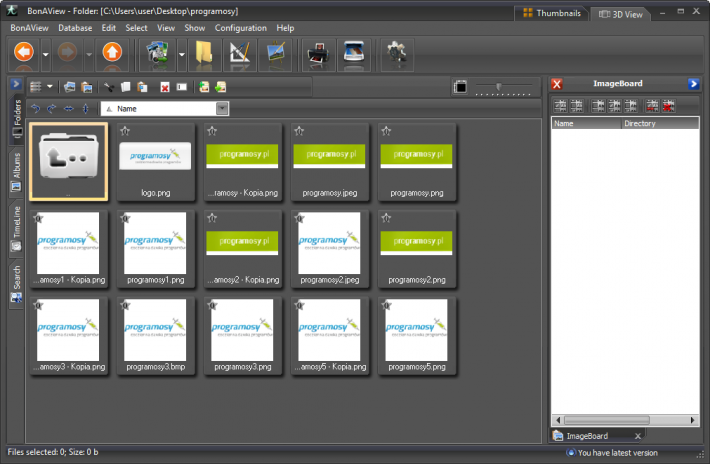Click the album icon with green arrow
This screenshot has height=464, width=710.
tap(221, 87)
